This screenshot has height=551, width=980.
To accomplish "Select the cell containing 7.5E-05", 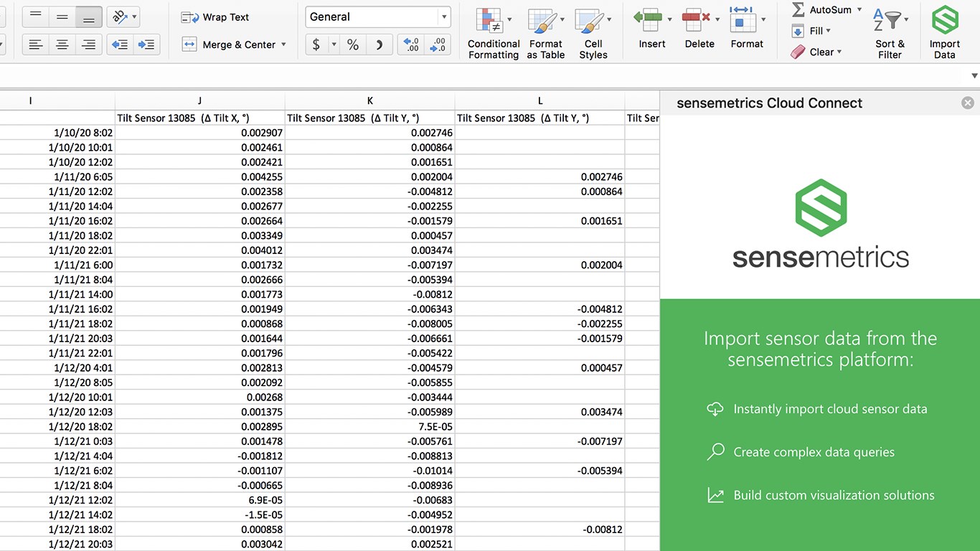I will [x=370, y=427].
